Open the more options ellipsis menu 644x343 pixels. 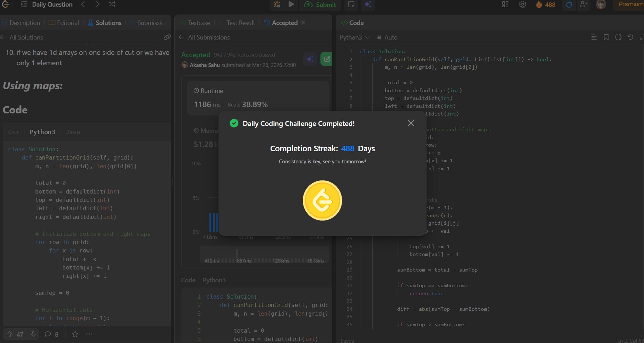[x=89, y=334]
